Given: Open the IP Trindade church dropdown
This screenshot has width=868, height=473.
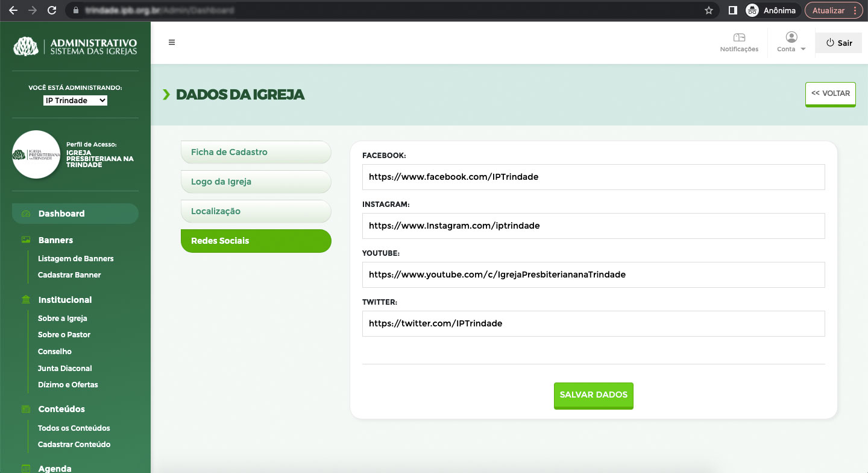Looking at the screenshot, I should coord(75,101).
